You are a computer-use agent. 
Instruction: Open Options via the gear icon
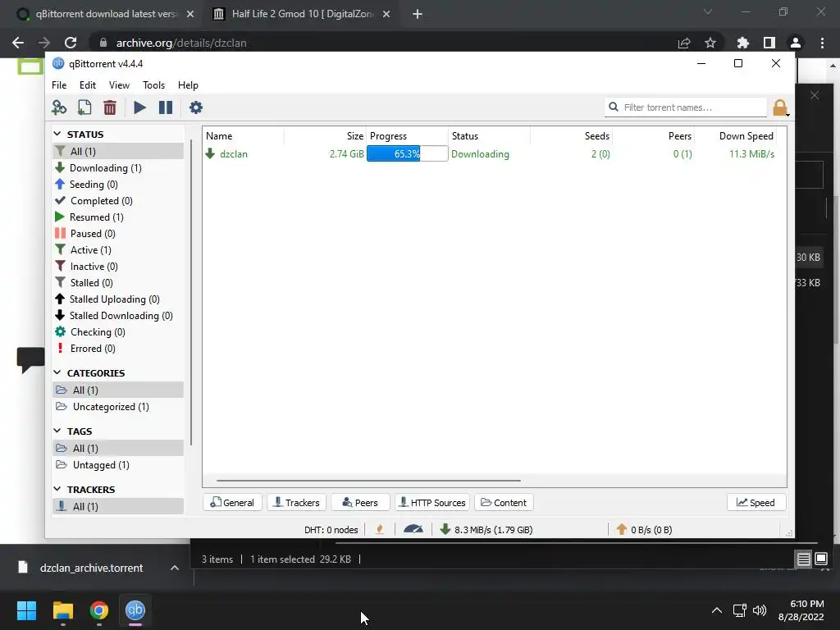click(196, 107)
